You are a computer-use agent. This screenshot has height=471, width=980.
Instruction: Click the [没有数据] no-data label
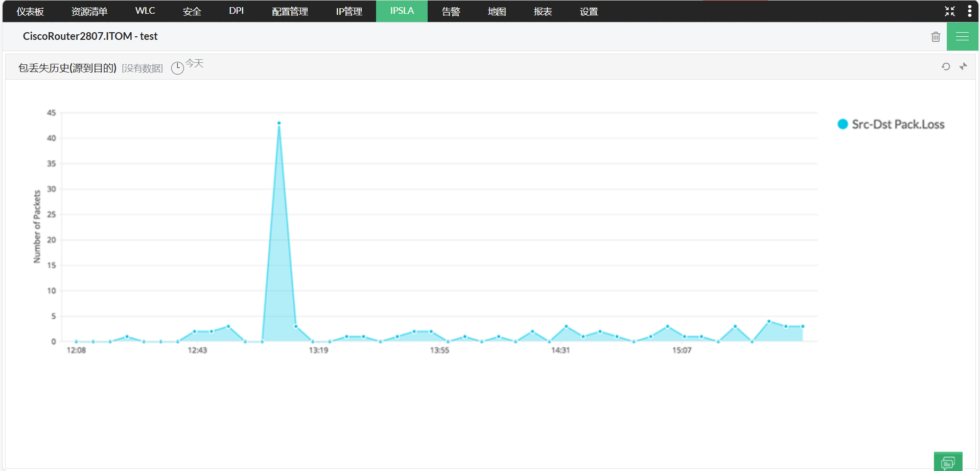142,68
